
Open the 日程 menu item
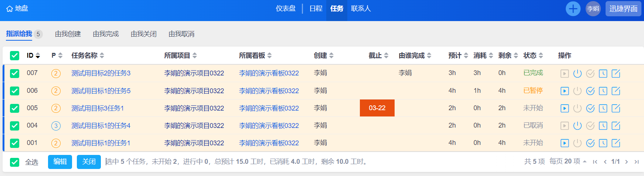coord(316,9)
